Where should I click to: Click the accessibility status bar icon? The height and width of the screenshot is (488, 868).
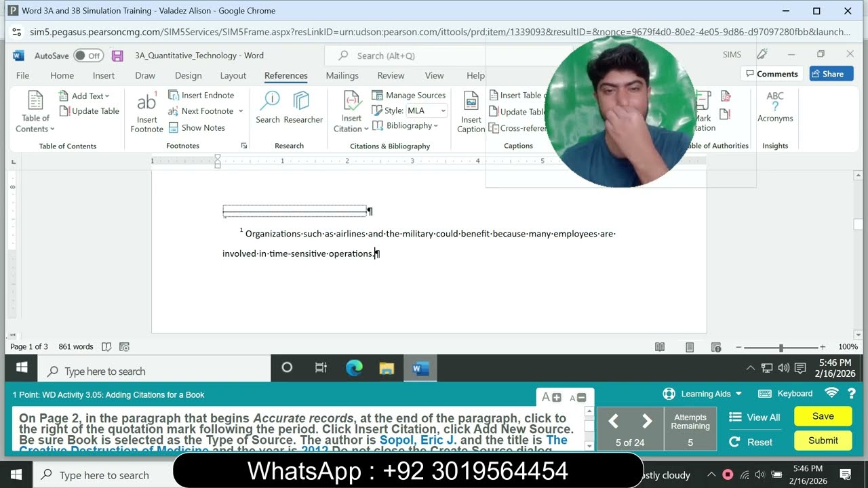pos(124,346)
